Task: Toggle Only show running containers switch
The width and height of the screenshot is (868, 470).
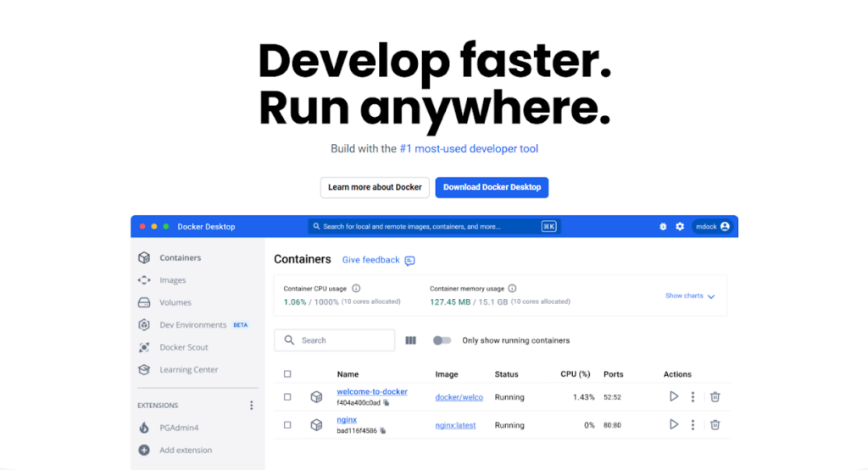Action: [442, 340]
